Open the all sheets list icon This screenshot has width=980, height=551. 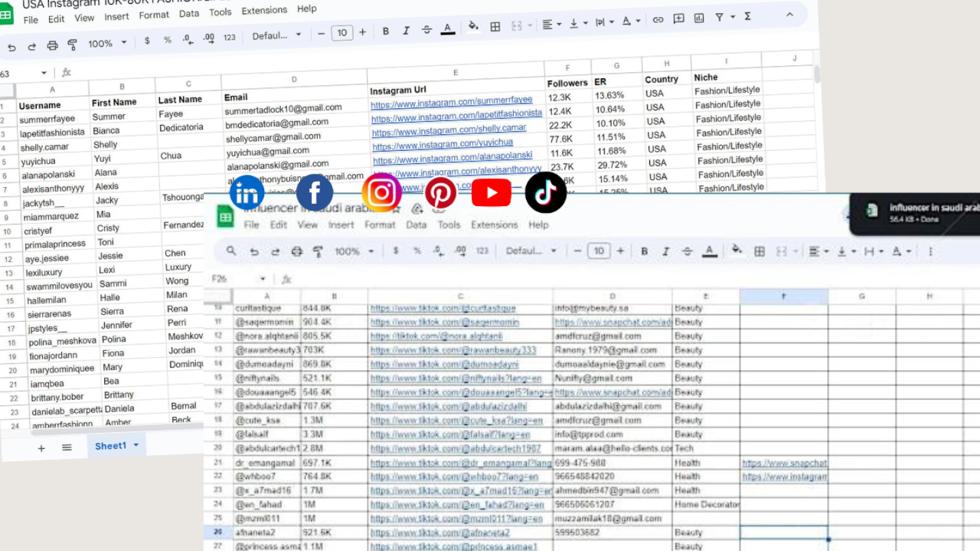(x=67, y=448)
